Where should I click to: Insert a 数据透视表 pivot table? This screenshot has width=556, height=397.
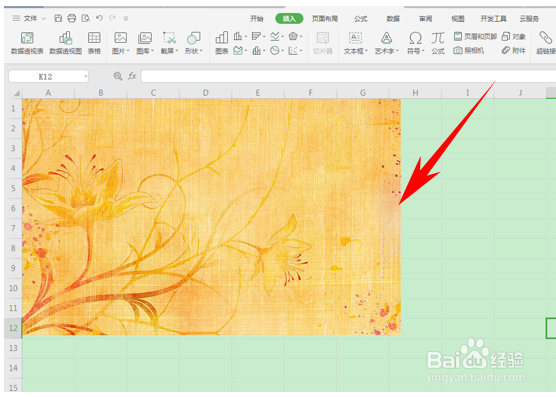point(27,43)
